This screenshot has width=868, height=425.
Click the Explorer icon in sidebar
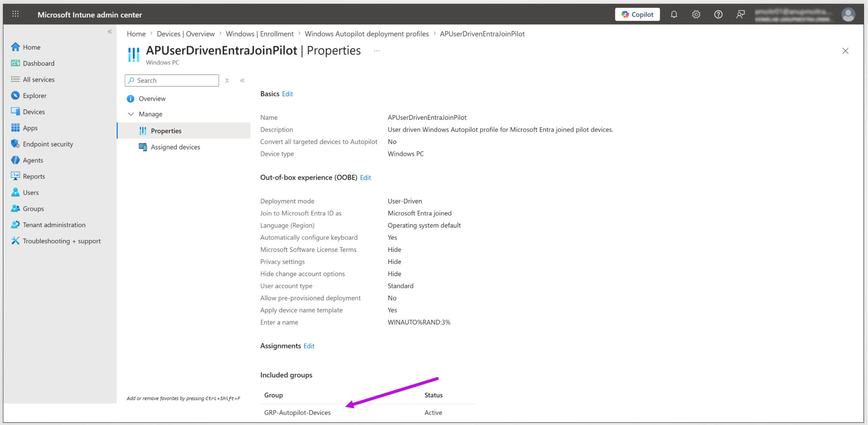[15, 95]
